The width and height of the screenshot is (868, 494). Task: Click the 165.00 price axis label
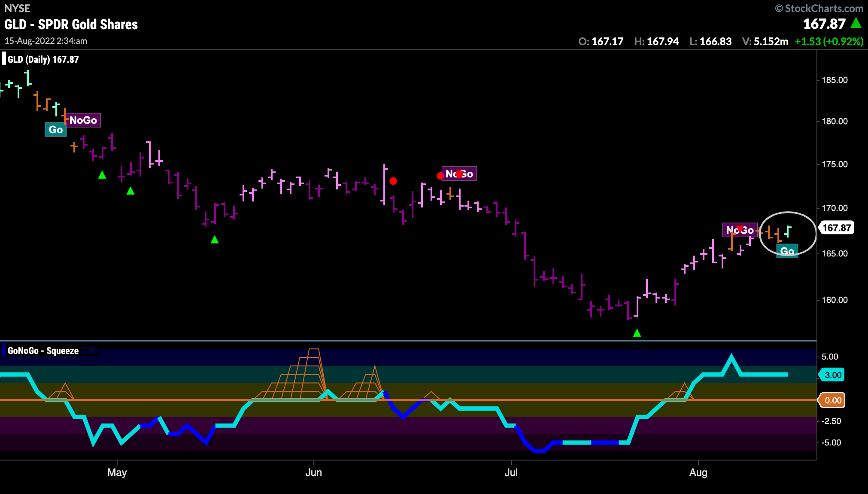point(835,253)
